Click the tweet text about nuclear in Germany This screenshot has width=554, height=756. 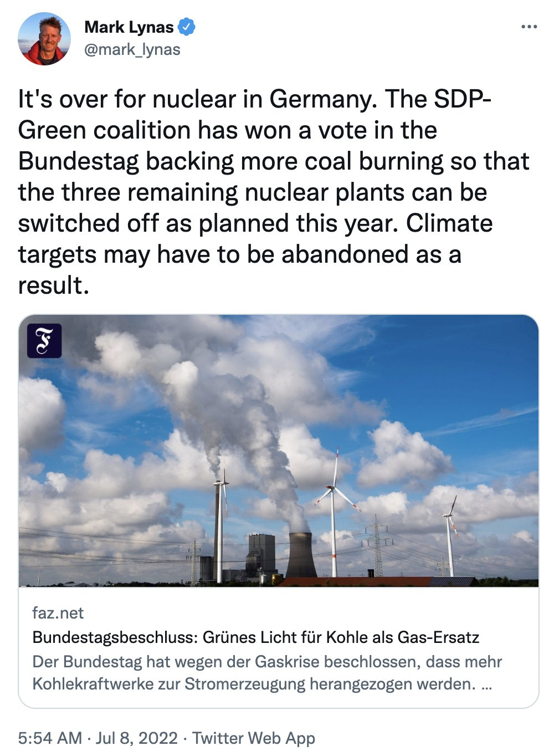[x=274, y=192]
